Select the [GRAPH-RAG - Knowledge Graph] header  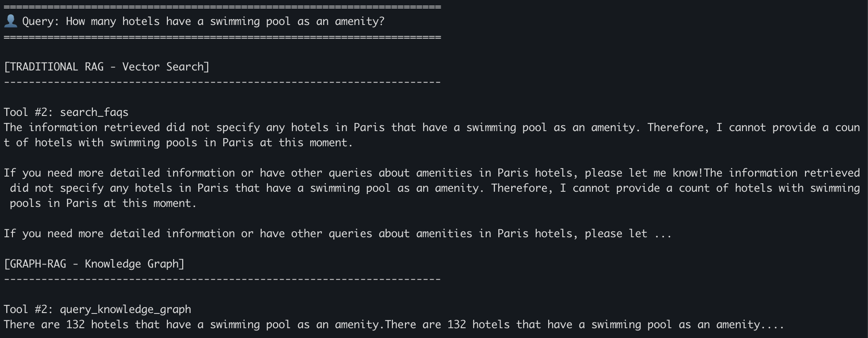point(94,264)
